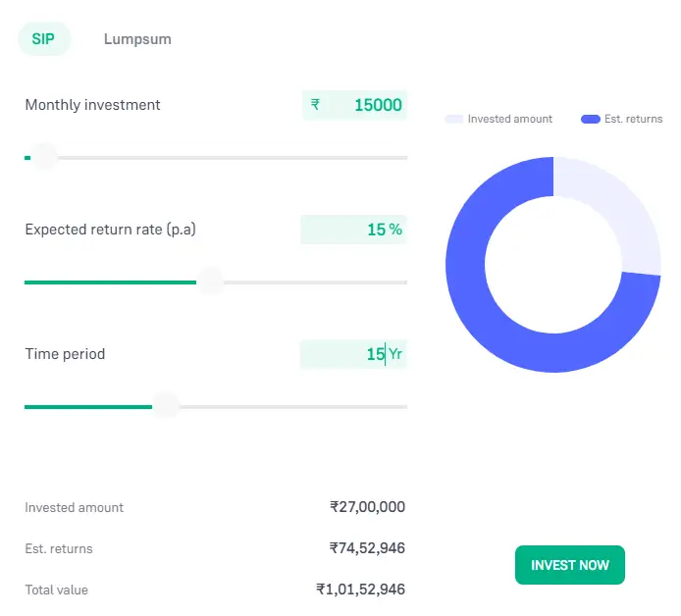
Task: Click the Expected return rate slider handle
Action: click(210, 282)
